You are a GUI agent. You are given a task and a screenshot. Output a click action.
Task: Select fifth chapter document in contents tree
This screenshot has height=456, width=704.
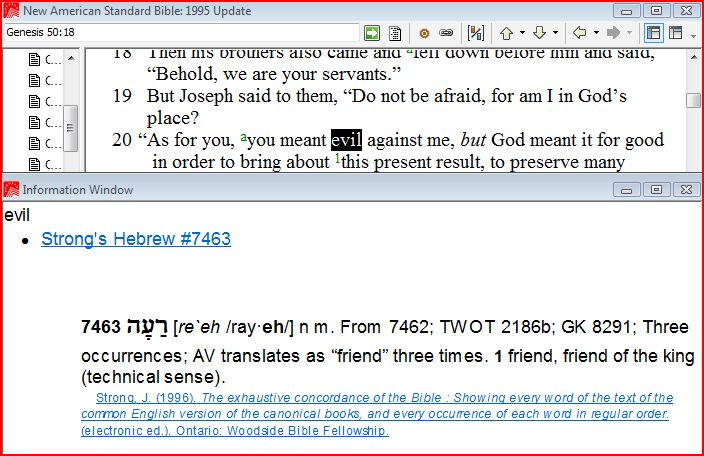[45, 143]
